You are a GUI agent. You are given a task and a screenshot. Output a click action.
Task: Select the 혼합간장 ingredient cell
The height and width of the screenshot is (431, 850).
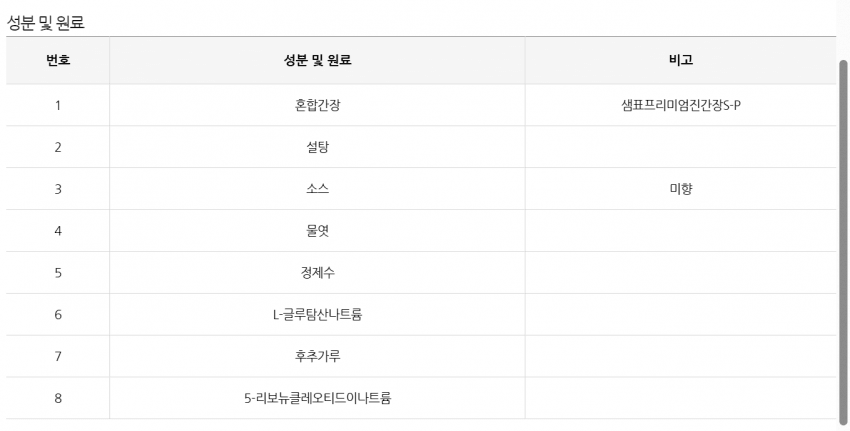click(x=317, y=105)
